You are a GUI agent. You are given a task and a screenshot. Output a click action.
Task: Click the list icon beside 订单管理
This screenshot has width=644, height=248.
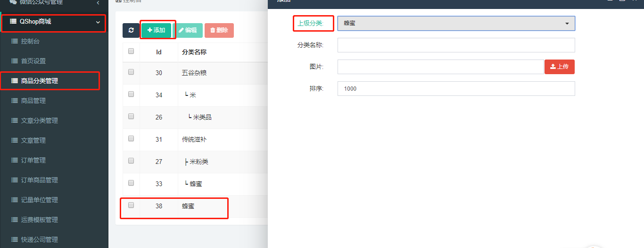click(15, 161)
